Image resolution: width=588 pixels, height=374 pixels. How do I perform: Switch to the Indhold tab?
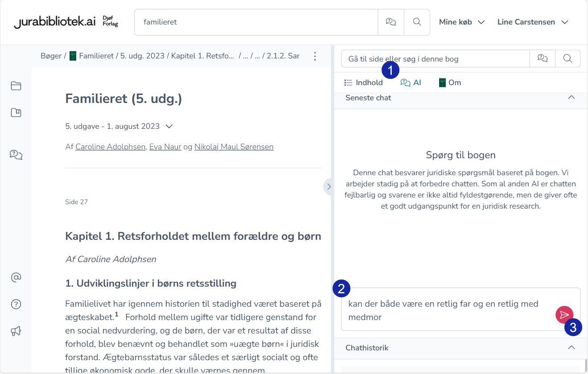pos(364,82)
